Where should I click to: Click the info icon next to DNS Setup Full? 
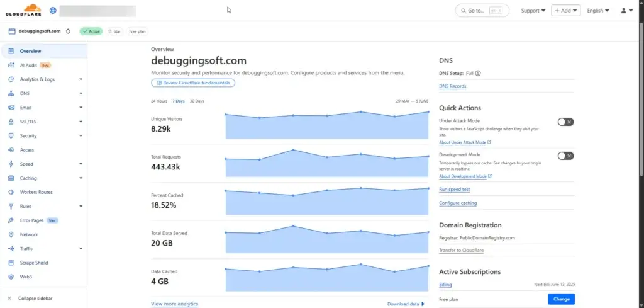[x=478, y=74]
